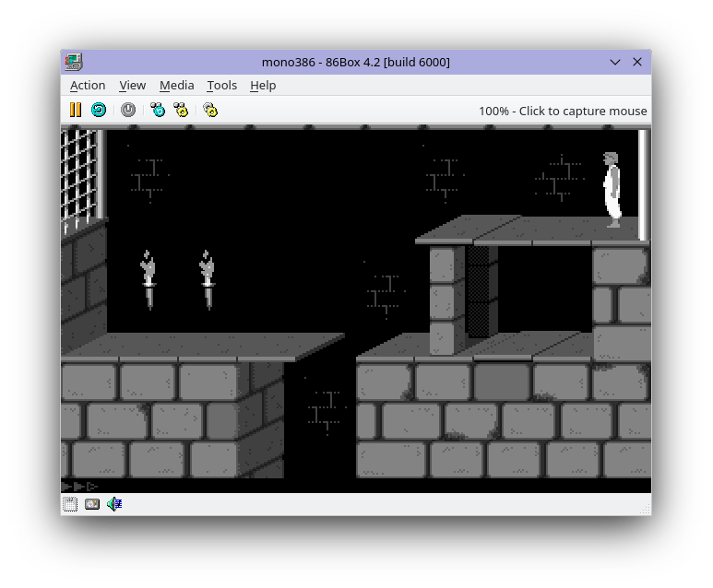Pause the emulation with the orange pause icon

click(x=76, y=110)
